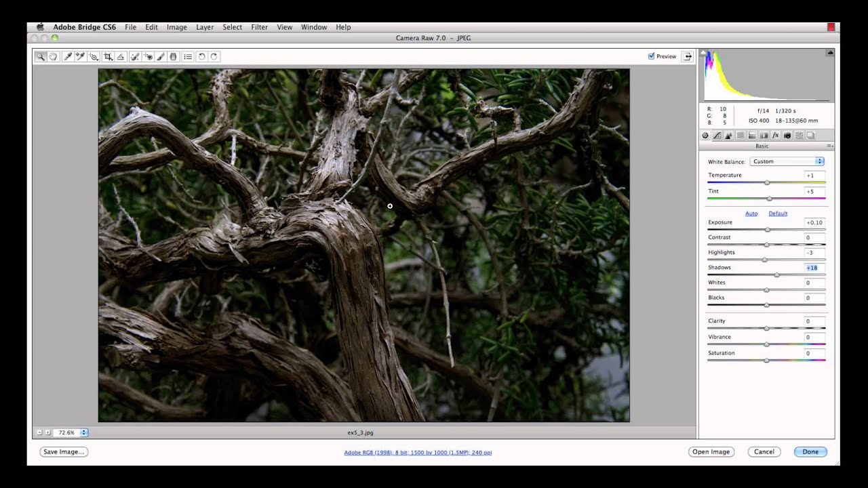Screen dimensions: 868x488
Task: Open the White Balance dropdown
Action: pyautogui.click(x=787, y=161)
